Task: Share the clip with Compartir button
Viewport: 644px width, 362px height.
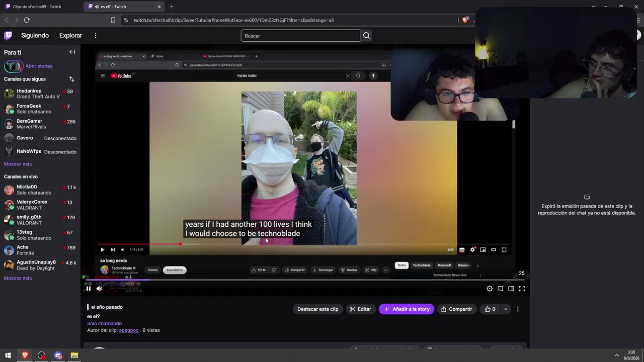Action: click(456, 309)
